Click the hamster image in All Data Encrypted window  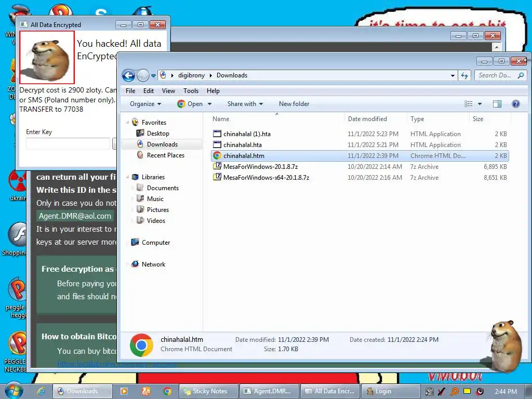[x=47, y=57]
